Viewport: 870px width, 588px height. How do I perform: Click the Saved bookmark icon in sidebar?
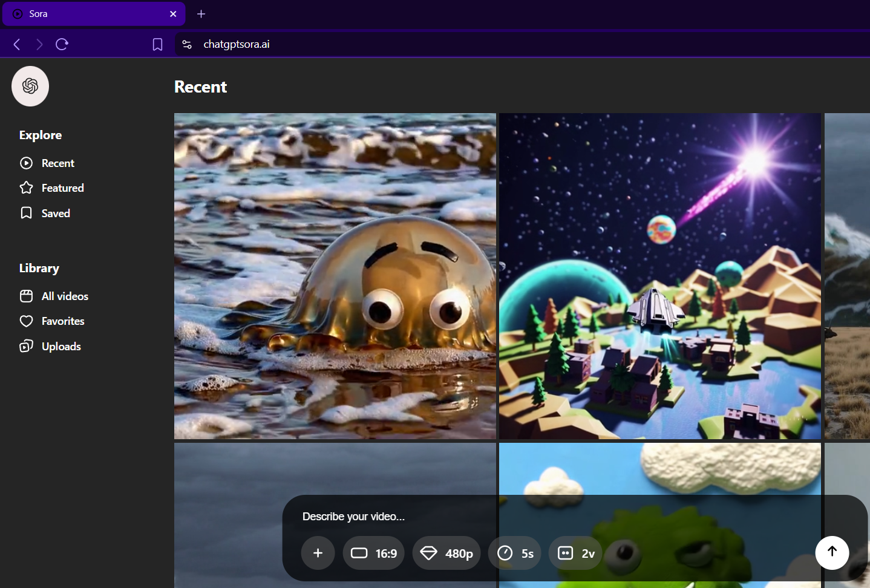tap(26, 213)
